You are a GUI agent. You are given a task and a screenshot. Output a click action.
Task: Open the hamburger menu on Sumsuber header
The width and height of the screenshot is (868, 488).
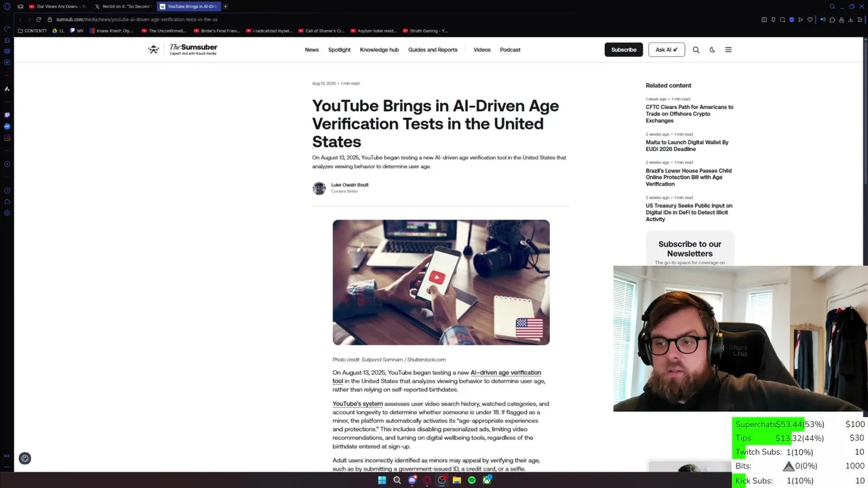click(x=728, y=49)
